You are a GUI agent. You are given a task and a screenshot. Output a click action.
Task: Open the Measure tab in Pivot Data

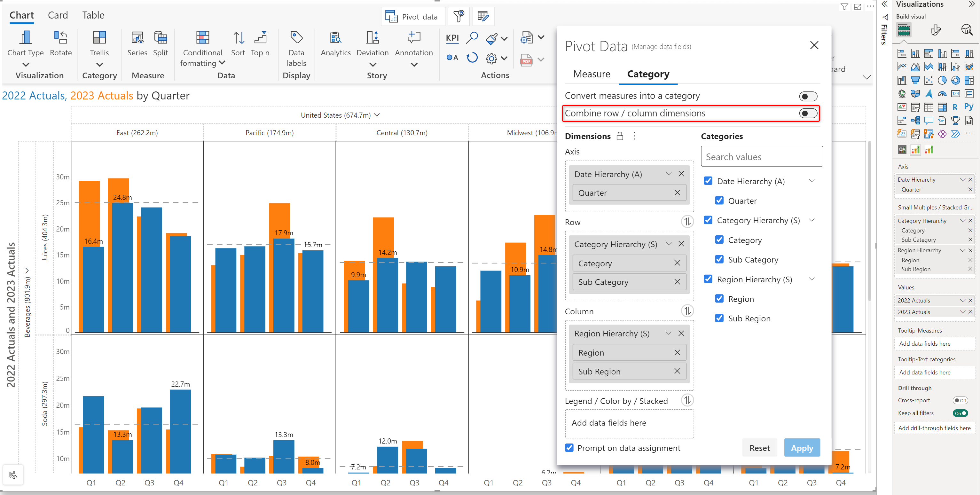click(592, 74)
